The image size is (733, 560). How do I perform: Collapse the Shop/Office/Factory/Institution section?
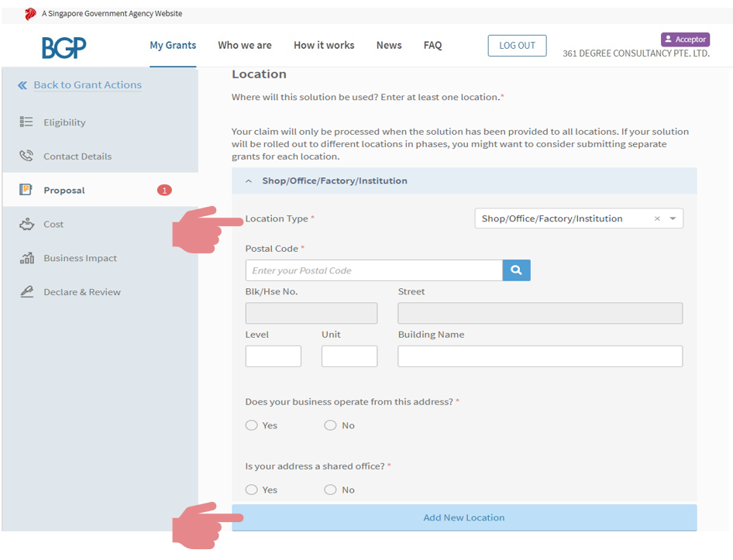249,181
